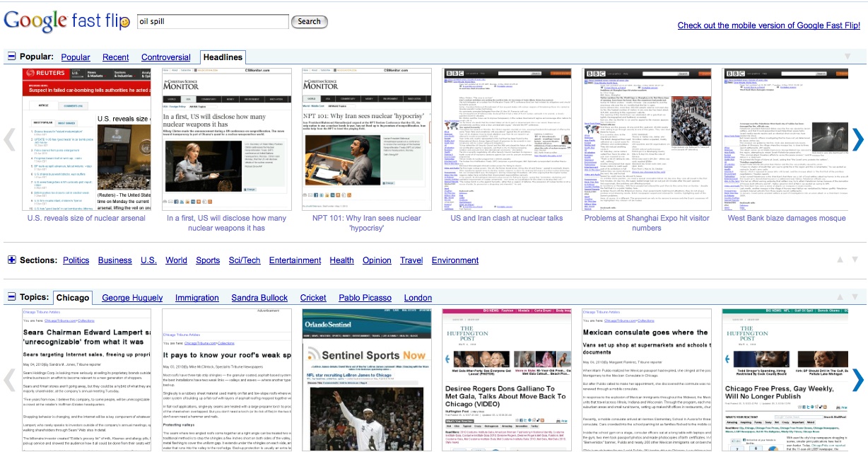Open the World section
868x452 pixels.
coord(177,260)
